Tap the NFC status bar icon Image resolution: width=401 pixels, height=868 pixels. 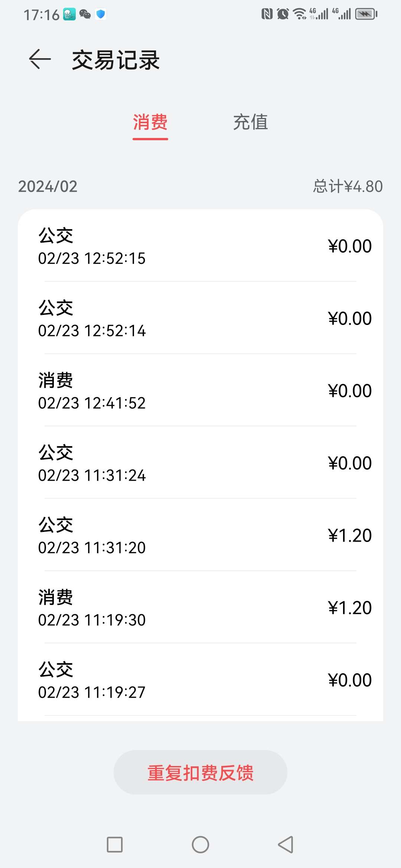point(267,14)
